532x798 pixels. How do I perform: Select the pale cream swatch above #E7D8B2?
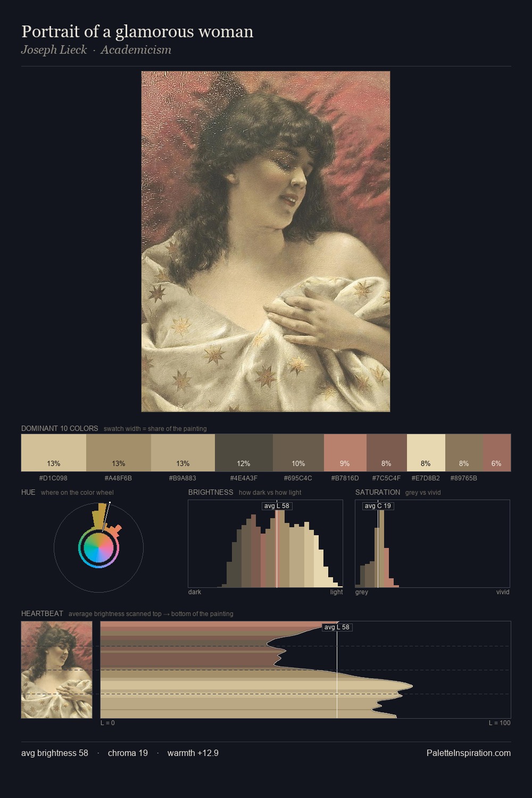click(426, 453)
